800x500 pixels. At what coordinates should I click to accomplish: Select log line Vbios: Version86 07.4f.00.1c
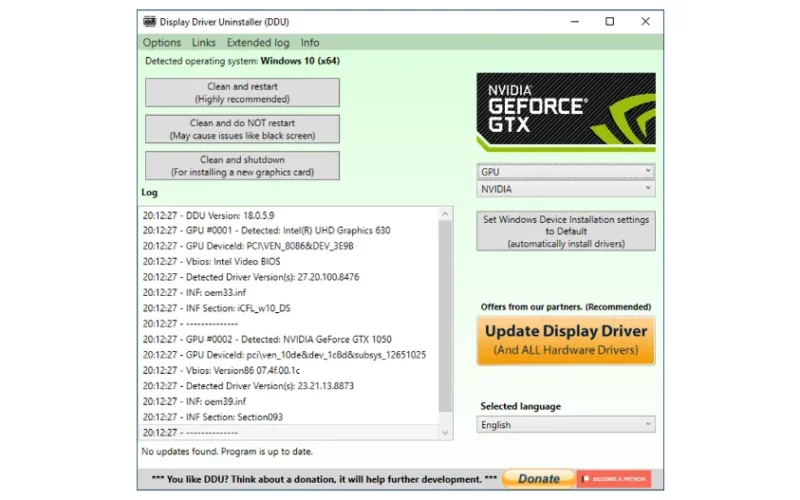288,370
